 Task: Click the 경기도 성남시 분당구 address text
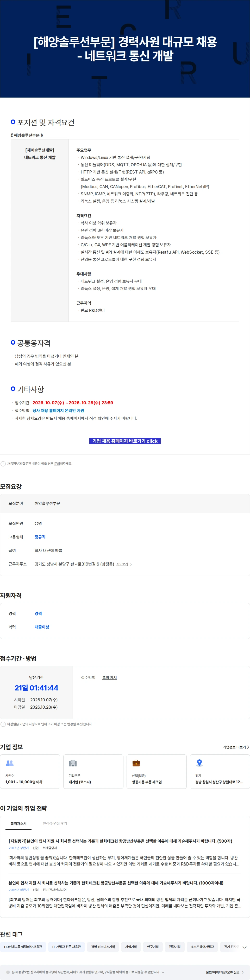pyautogui.click(x=74, y=564)
